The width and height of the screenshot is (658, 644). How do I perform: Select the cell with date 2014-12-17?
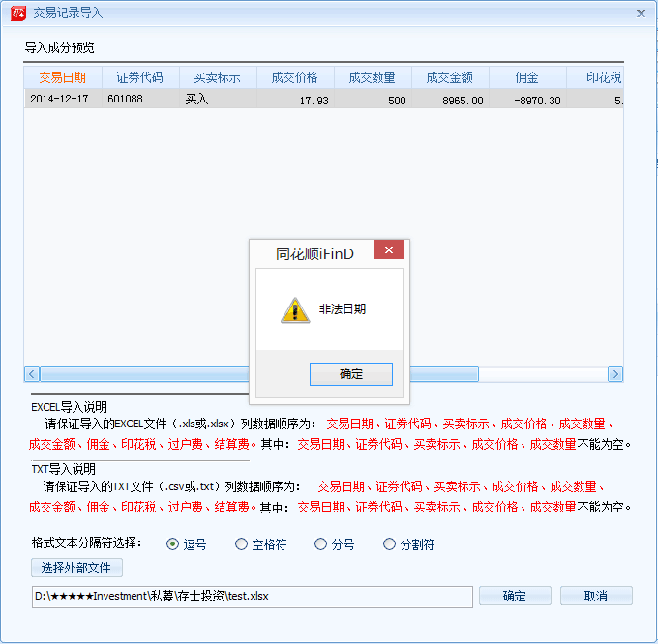63,99
